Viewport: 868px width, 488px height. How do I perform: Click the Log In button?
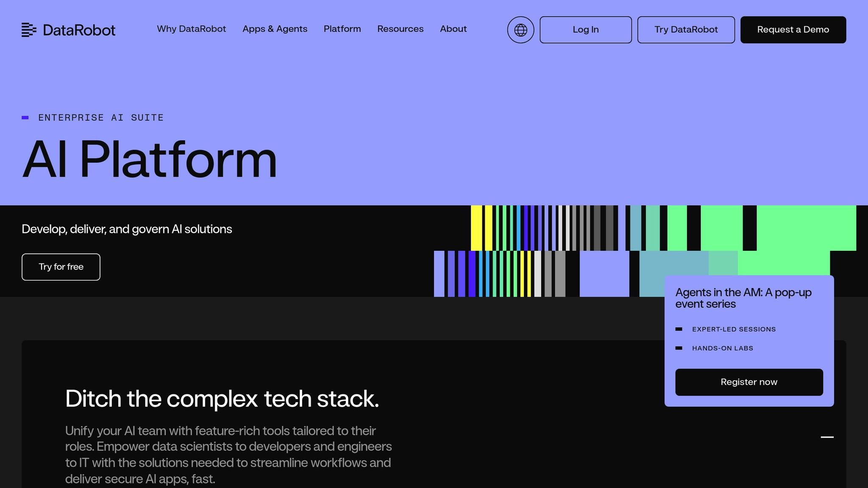pyautogui.click(x=586, y=30)
